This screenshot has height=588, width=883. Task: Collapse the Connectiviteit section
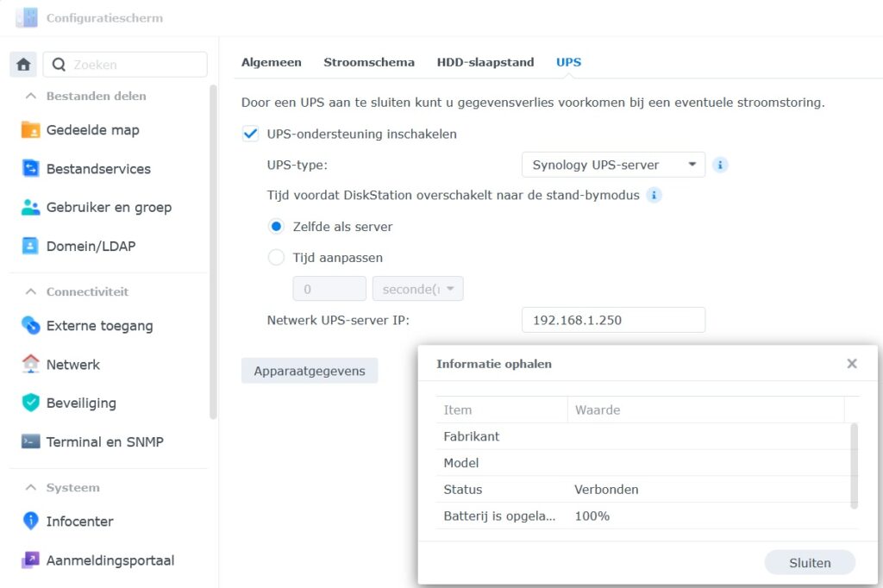pos(31,292)
